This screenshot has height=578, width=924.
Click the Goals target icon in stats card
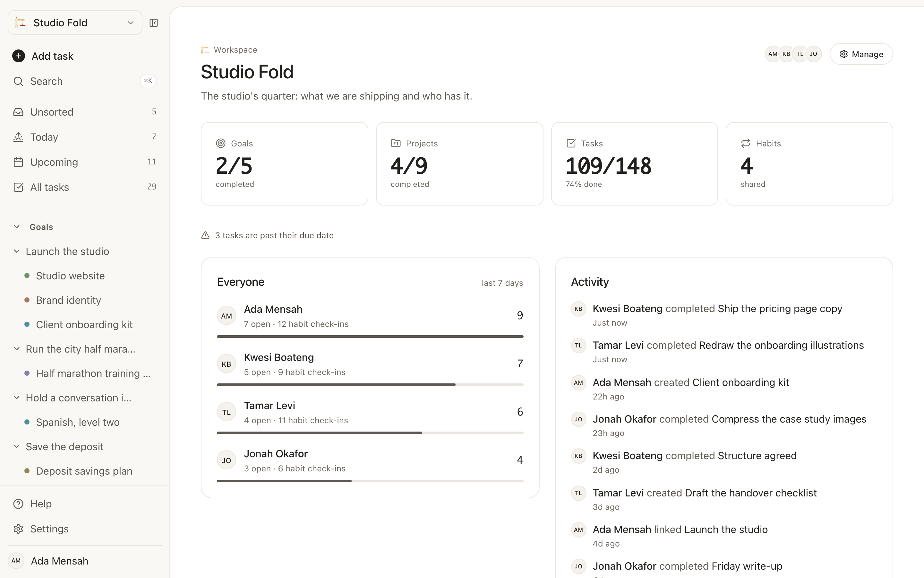pos(221,143)
